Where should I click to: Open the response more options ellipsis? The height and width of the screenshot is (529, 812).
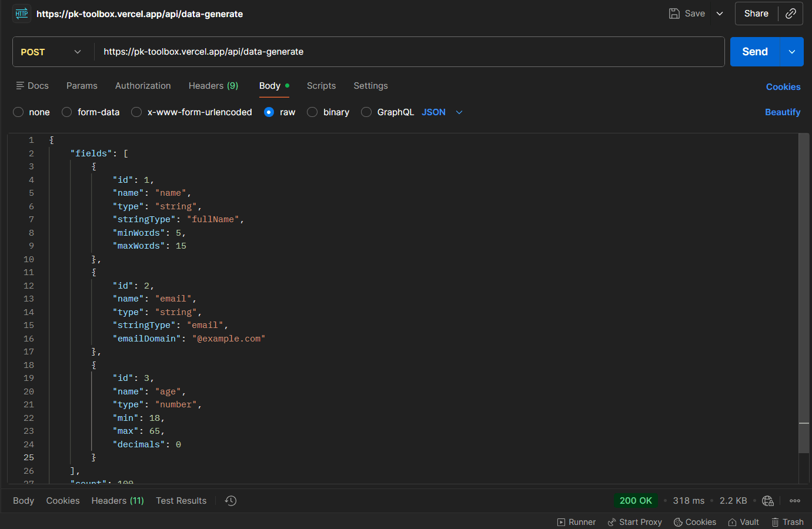795,501
